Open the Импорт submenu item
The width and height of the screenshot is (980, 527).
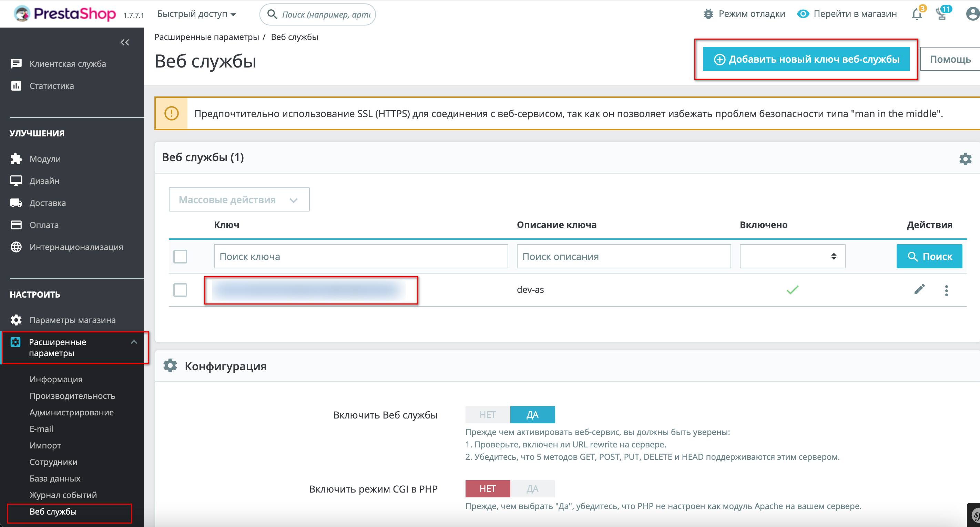[x=45, y=445]
